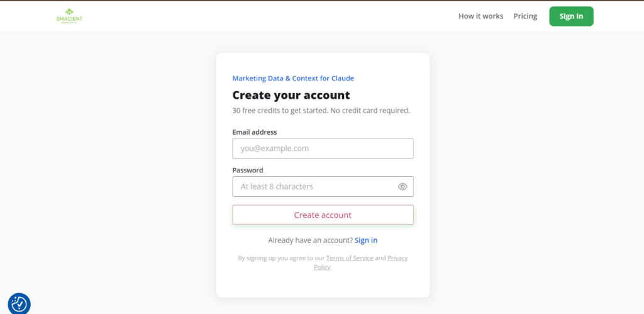Open the Terms of Service link
Viewport: 644px width, 314px height.
click(x=350, y=258)
